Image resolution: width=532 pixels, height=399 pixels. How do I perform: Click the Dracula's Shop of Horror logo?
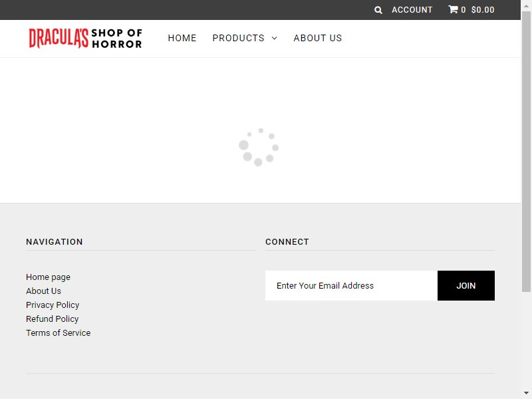pyautogui.click(x=86, y=38)
